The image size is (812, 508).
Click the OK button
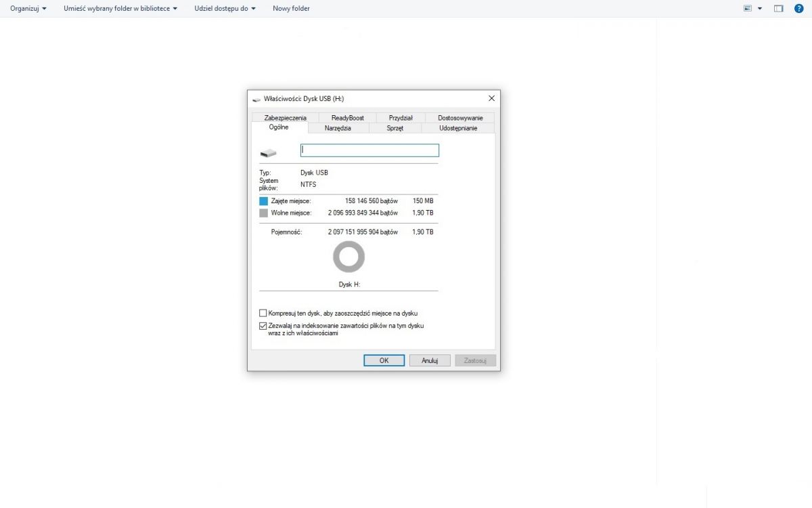(x=384, y=360)
